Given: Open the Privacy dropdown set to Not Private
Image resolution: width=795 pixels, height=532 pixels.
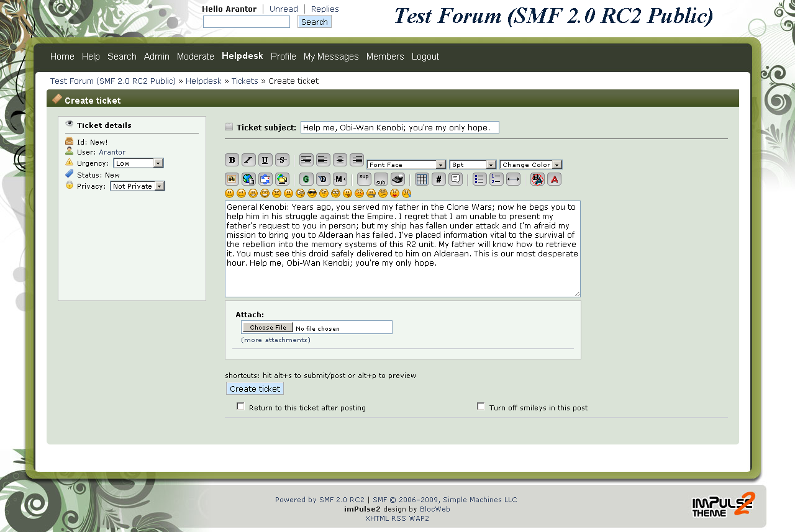Looking at the screenshot, I should pyautogui.click(x=137, y=186).
